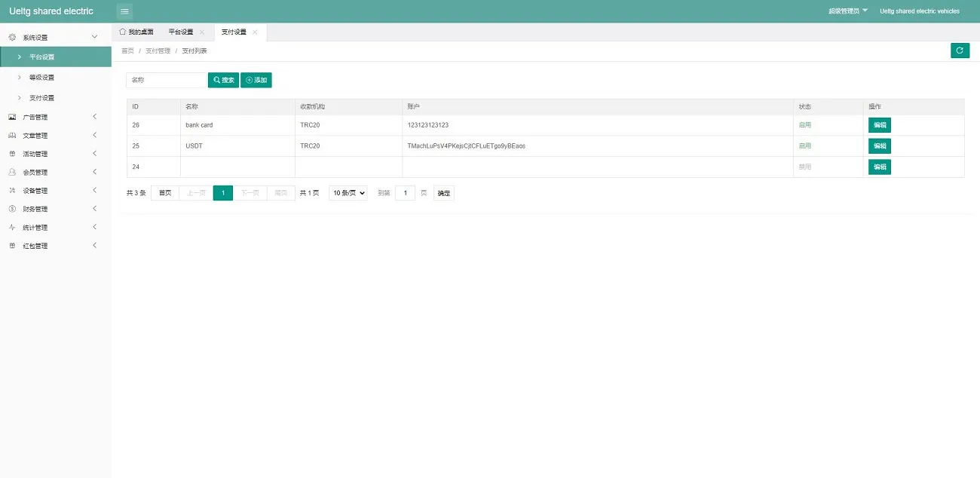Click the 名称 search input field
980x478 pixels.
(x=166, y=79)
